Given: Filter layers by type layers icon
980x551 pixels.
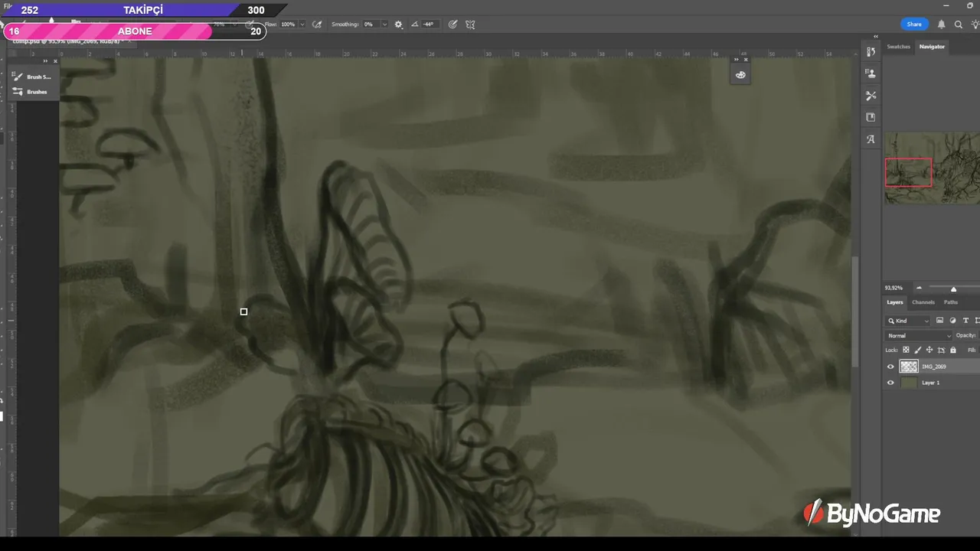Looking at the screenshot, I should pos(965,321).
